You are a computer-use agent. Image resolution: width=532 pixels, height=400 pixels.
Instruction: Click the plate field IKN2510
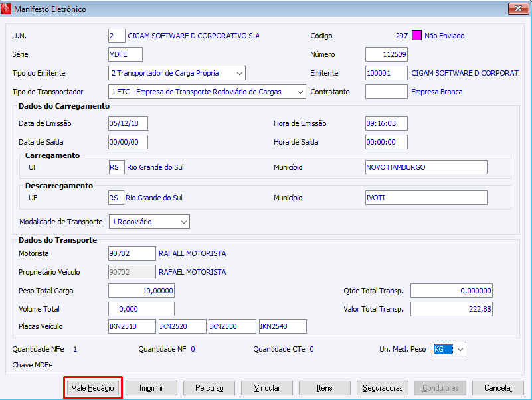(x=132, y=326)
